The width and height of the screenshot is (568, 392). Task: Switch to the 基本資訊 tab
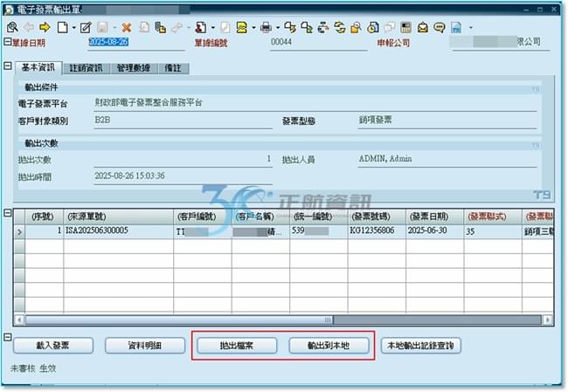pyautogui.click(x=38, y=67)
